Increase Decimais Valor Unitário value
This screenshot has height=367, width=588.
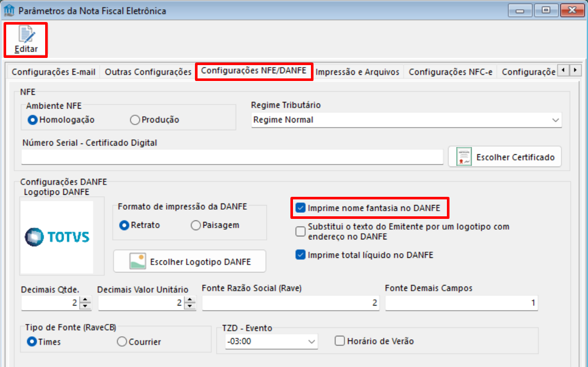point(190,299)
